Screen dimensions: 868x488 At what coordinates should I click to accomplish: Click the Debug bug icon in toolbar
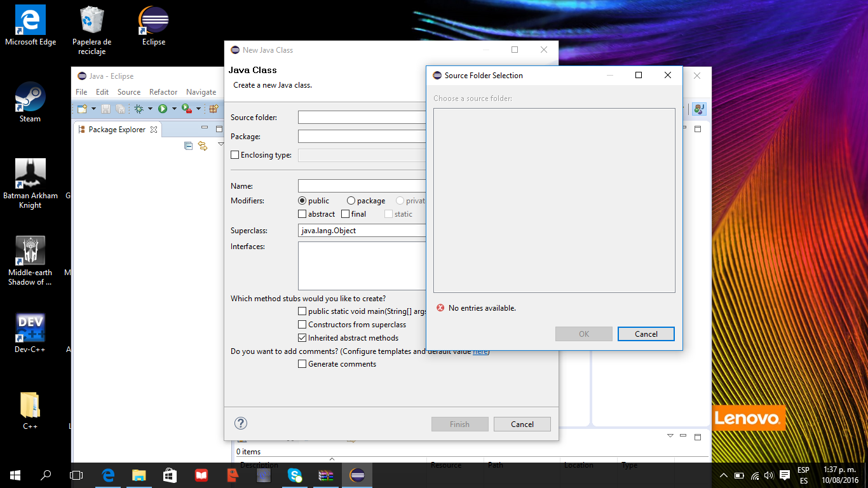[139, 109]
